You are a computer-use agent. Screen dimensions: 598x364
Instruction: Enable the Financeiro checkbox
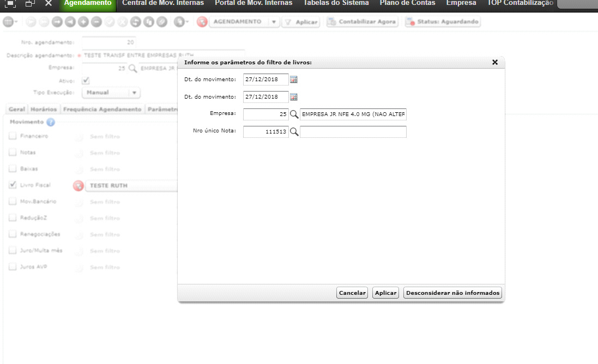click(13, 136)
